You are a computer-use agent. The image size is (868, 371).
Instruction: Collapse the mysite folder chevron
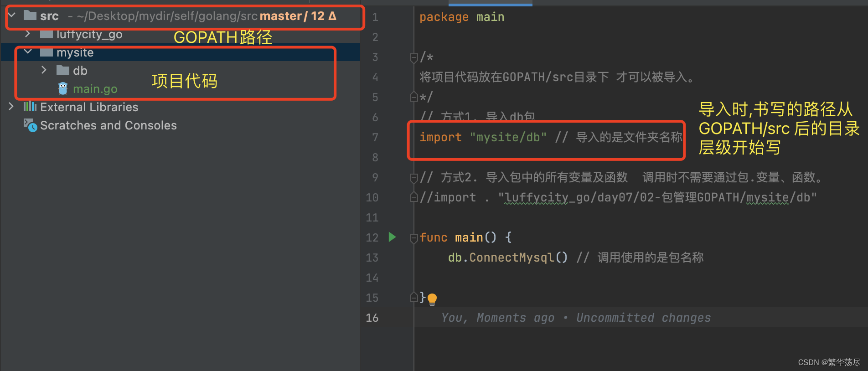[28, 52]
